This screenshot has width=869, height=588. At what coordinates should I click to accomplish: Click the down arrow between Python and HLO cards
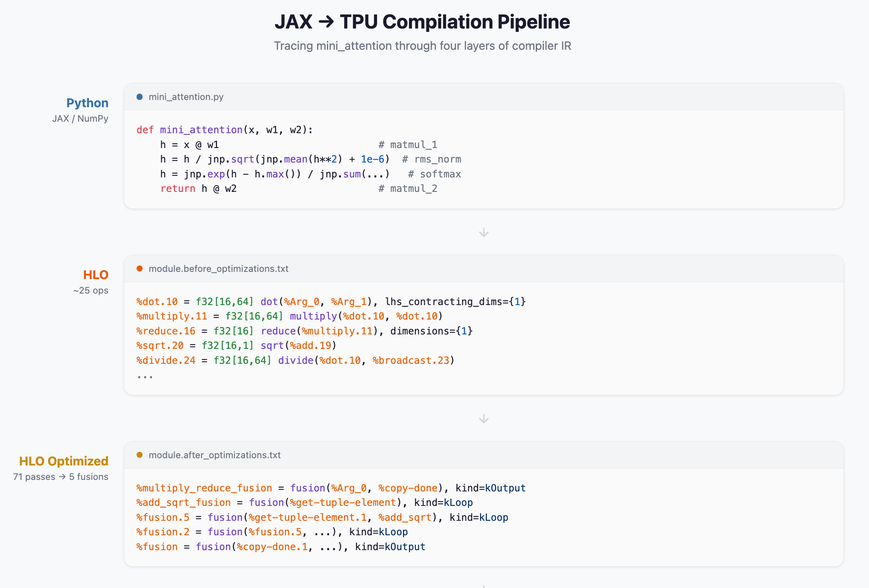click(483, 232)
